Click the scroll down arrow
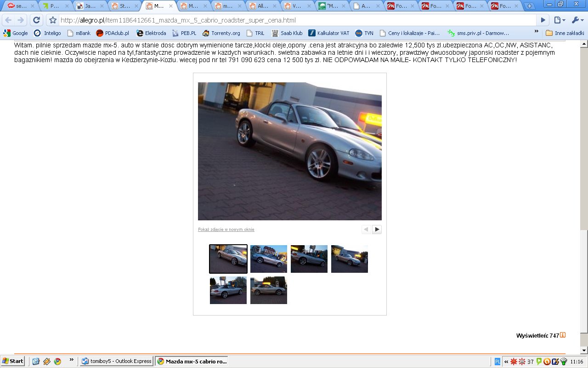The image size is (588, 368). coord(584,350)
